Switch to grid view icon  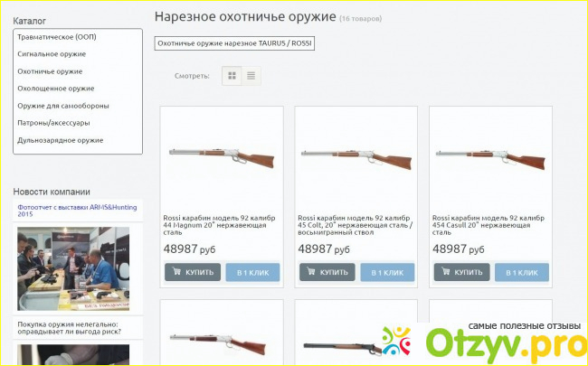pyautogui.click(x=232, y=76)
